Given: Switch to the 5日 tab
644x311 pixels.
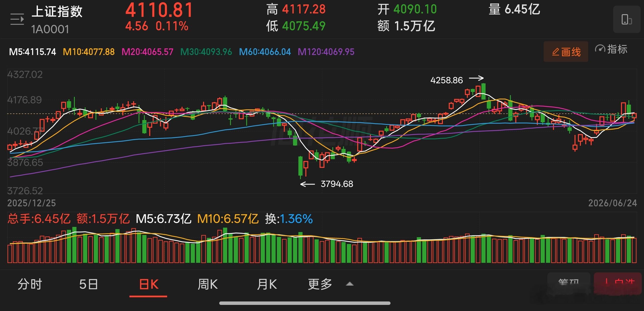Looking at the screenshot, I should [x=89, y=284].
